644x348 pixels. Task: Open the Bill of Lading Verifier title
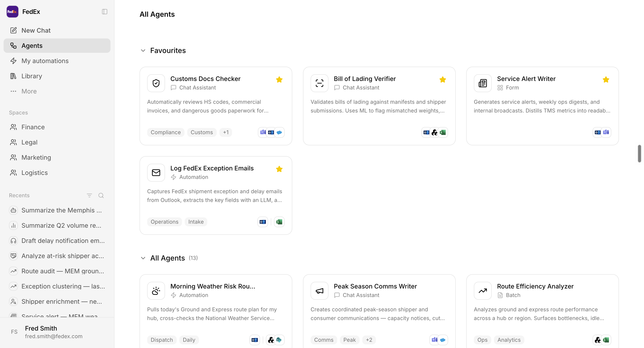[365, 79]
